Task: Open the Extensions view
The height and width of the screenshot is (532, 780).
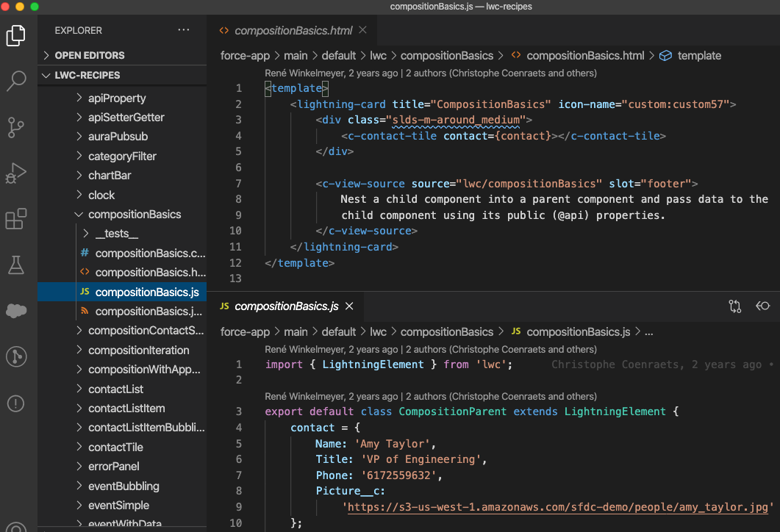Action: pyautogui.click(x=16, y=219)
